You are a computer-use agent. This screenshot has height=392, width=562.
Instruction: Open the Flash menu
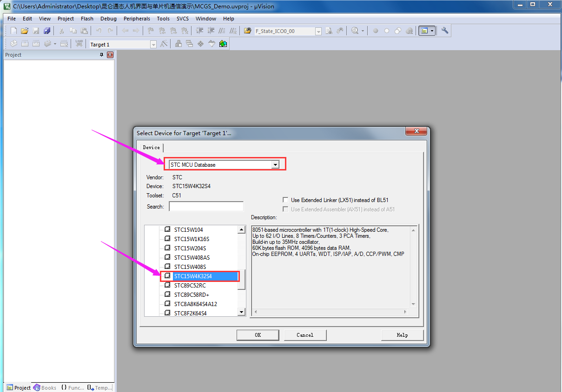pyautogui.click(x=87, y=19)
